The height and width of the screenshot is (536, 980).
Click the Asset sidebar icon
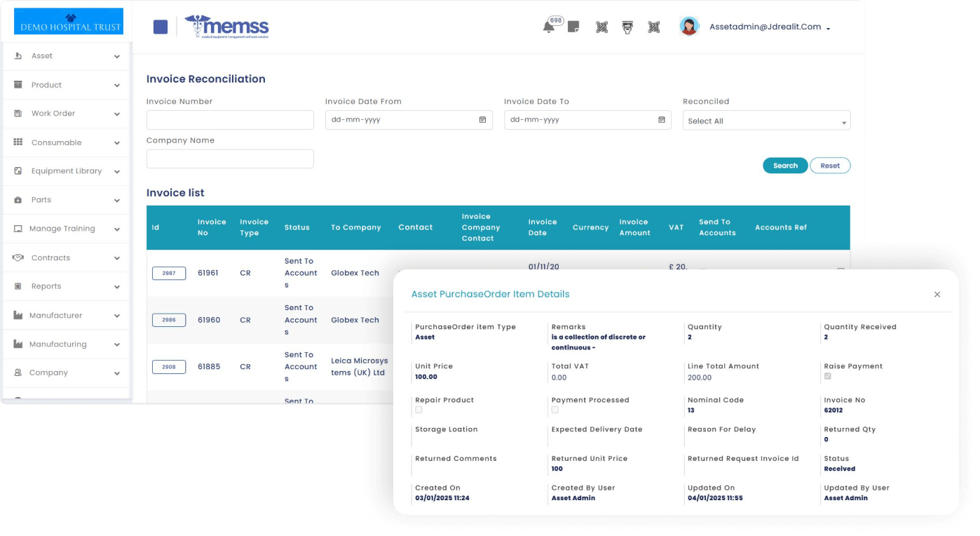[x=18, y=56]
